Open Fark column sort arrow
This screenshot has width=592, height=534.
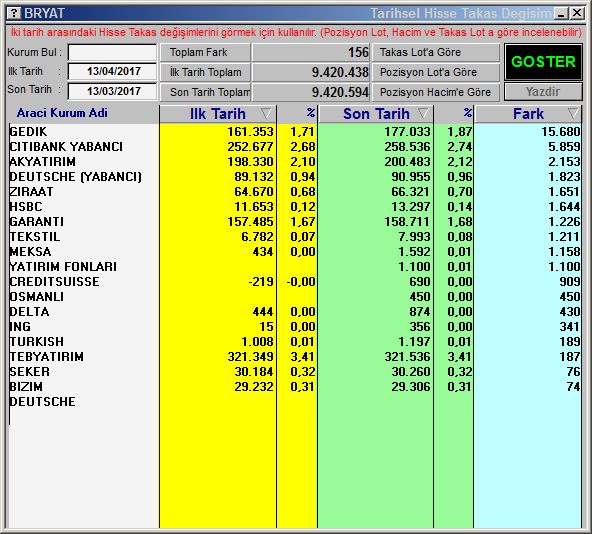(x=573, y=113)
